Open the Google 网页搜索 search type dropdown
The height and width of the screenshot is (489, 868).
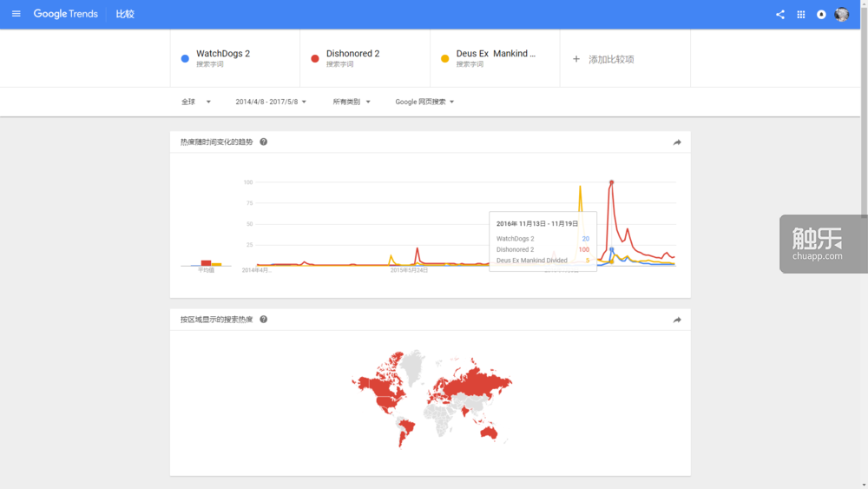click(x=424, y=102)
